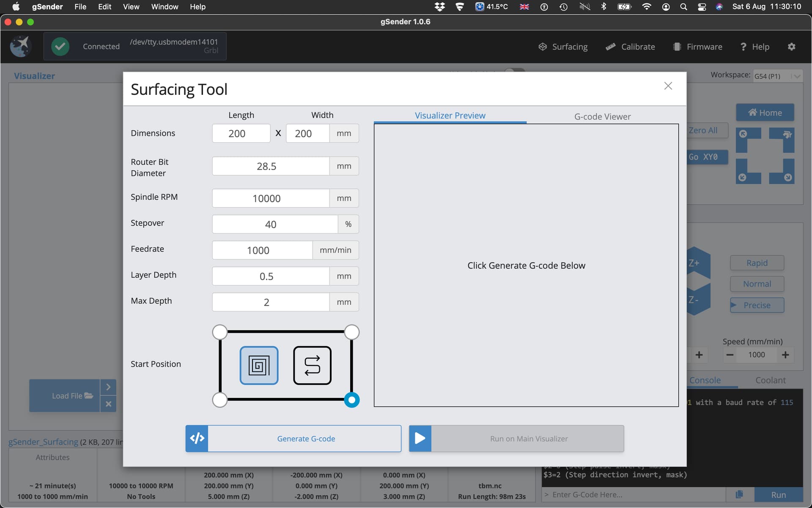Click plus button left of speed control
This screenshot has width=812, height=508.
tap(699, 355)
